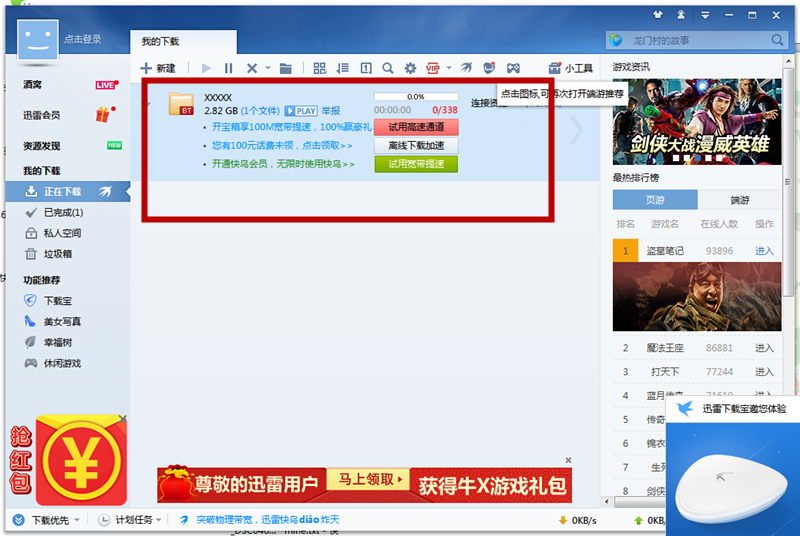Click 进入 for 魔法王座
The width and height of the screenshot is (800, 536).
point(764,348)
